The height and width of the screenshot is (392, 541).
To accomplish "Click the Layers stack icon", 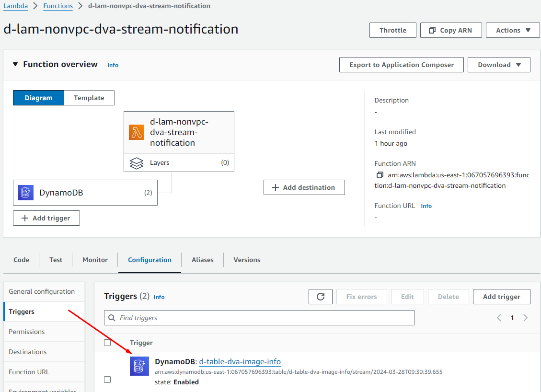I will 137,163.
